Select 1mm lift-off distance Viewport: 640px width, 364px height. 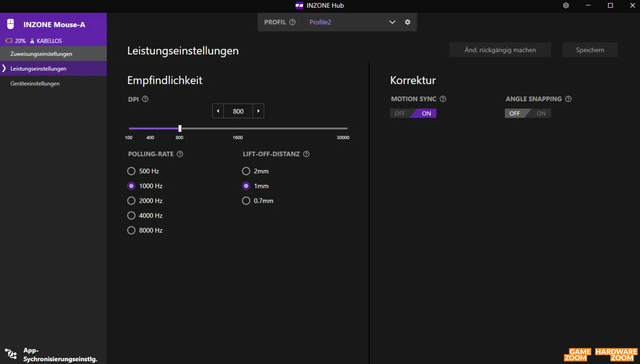click(246, 186)
